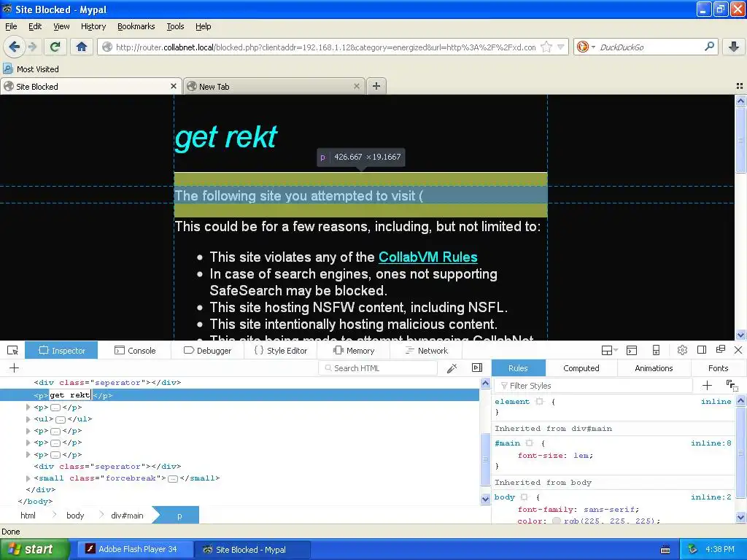Open a new tab with plus button
The height and width of the screenshot is (560, 747).
tap(376, 86)
